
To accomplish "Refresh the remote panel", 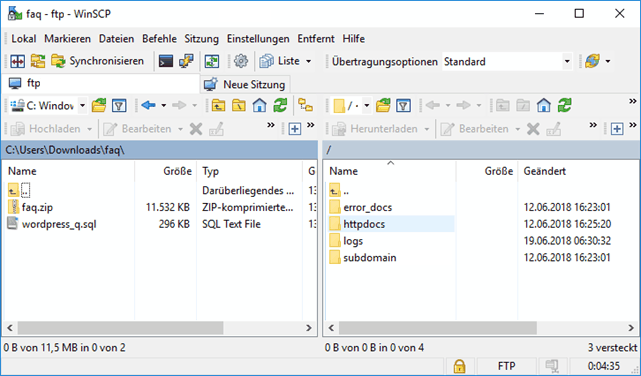I will (565, 106).
